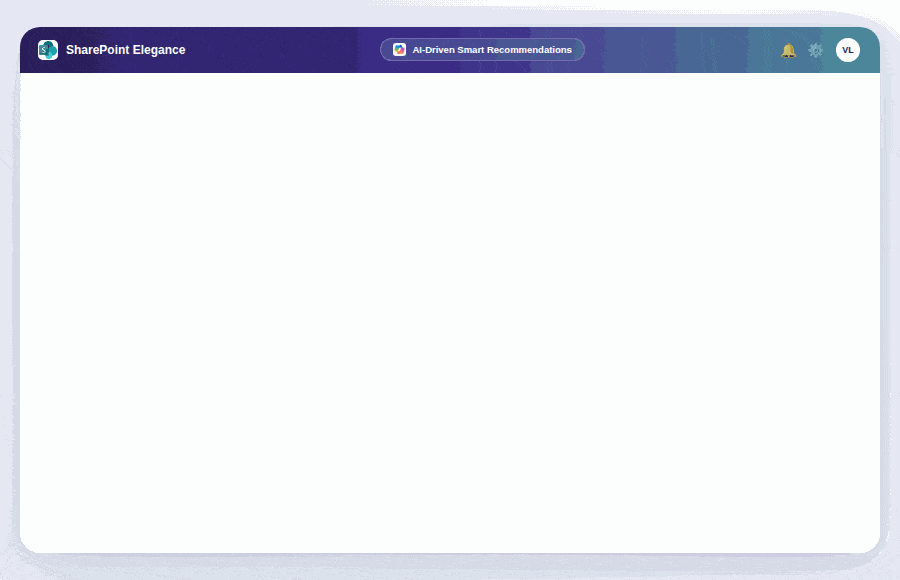Image resolution: width=900 pixels, height=580 pixels.
Task: Click the icon inside the Smart Recommendations pill
Action: coord(398,49)
